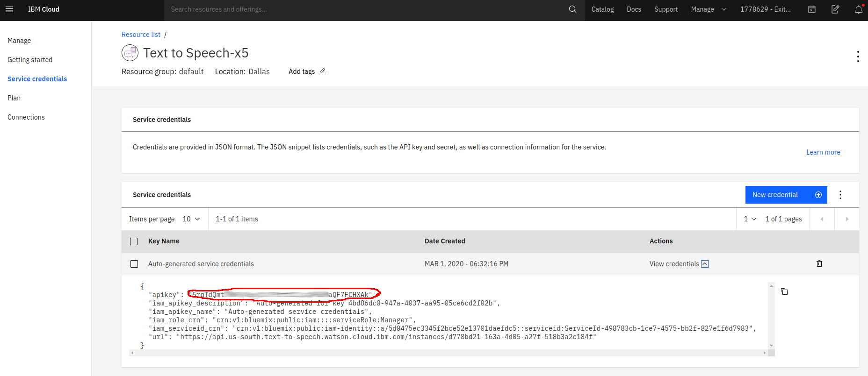Image resolution: width=868 pixels, height=376 pixels.
Task: Open the Learn more link
Action: pyautogui.click(x=823, y=152)
